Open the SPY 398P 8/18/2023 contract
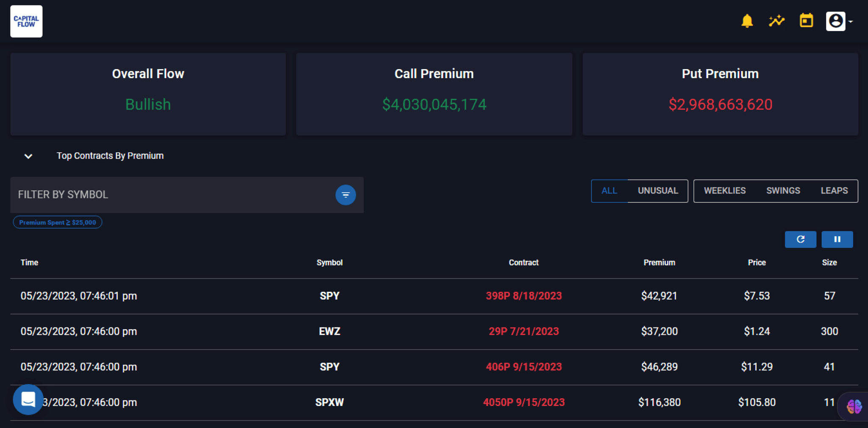The height and width of the screenshot is (428, 868). pyautogui.click(x=523, y=296)
